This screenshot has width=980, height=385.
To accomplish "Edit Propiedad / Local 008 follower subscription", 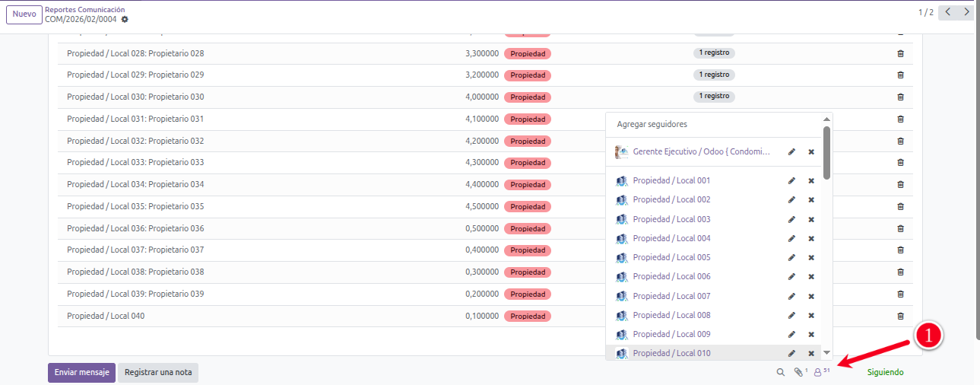I will [x=791, y=315].
